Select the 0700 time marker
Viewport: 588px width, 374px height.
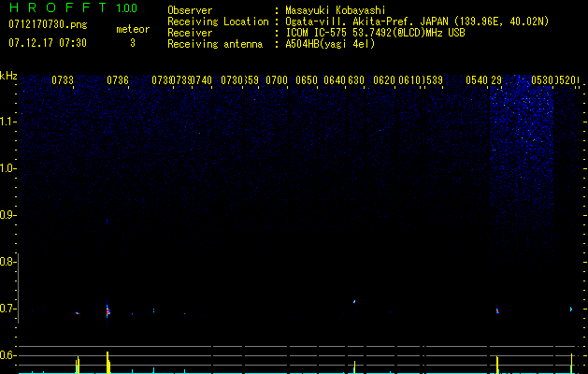277,80
